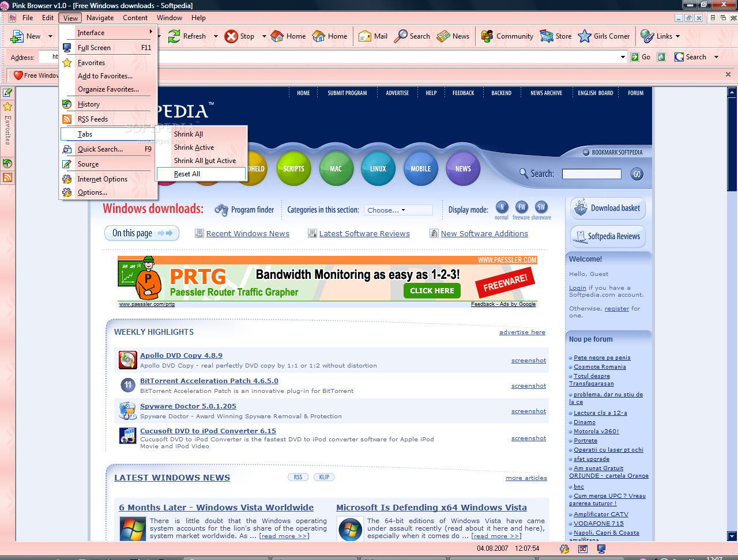
Task: Click the GO button beside Softpedia search
Action: point(637,174)
